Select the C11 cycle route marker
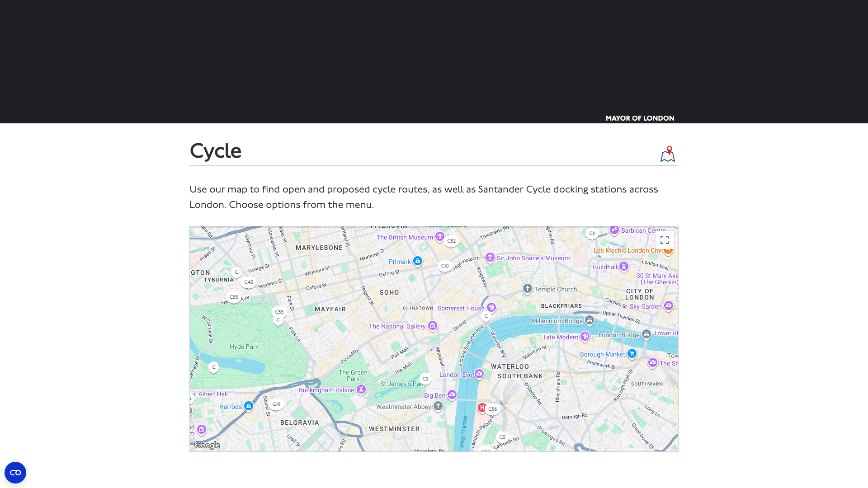868x488 pixels. coord(592,234)
